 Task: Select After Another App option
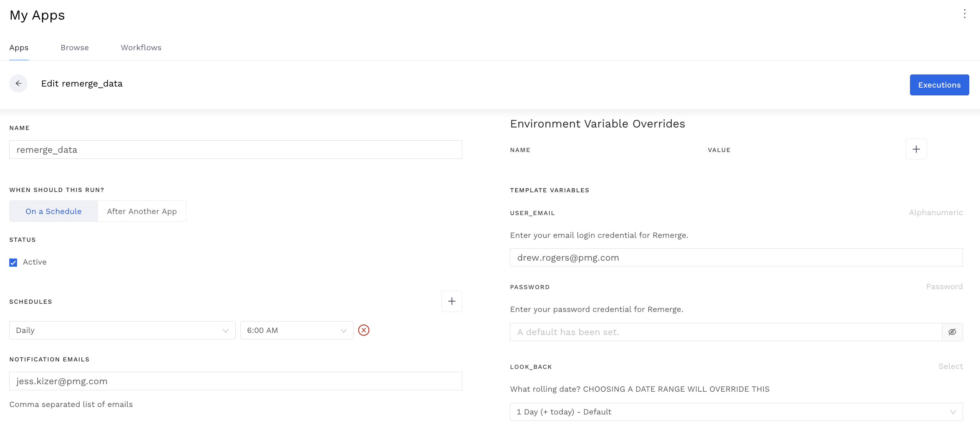click(x=142, y=212)
